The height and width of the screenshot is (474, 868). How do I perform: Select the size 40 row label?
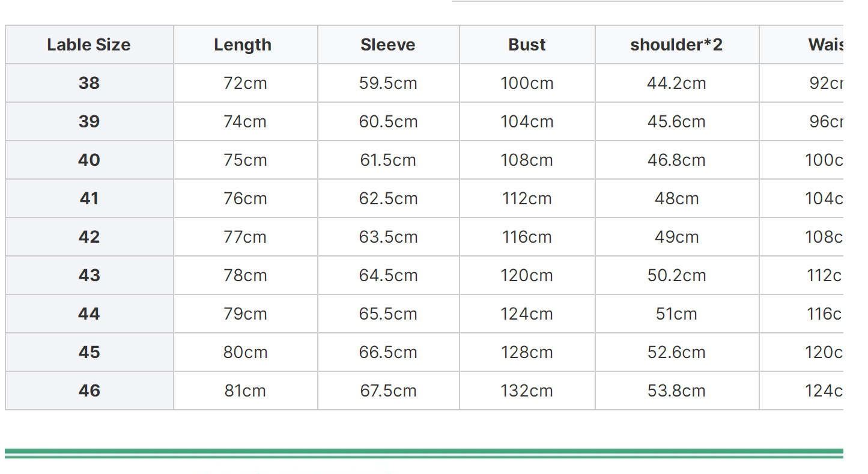click(89, 160)
